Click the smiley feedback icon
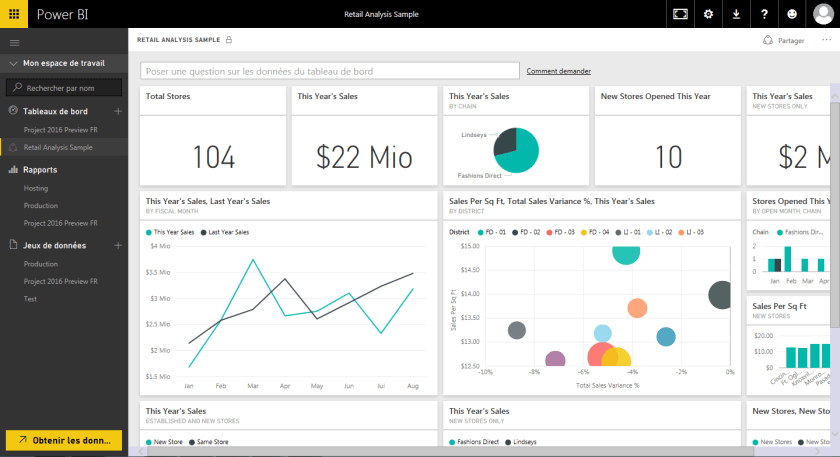 click(793, 14)
